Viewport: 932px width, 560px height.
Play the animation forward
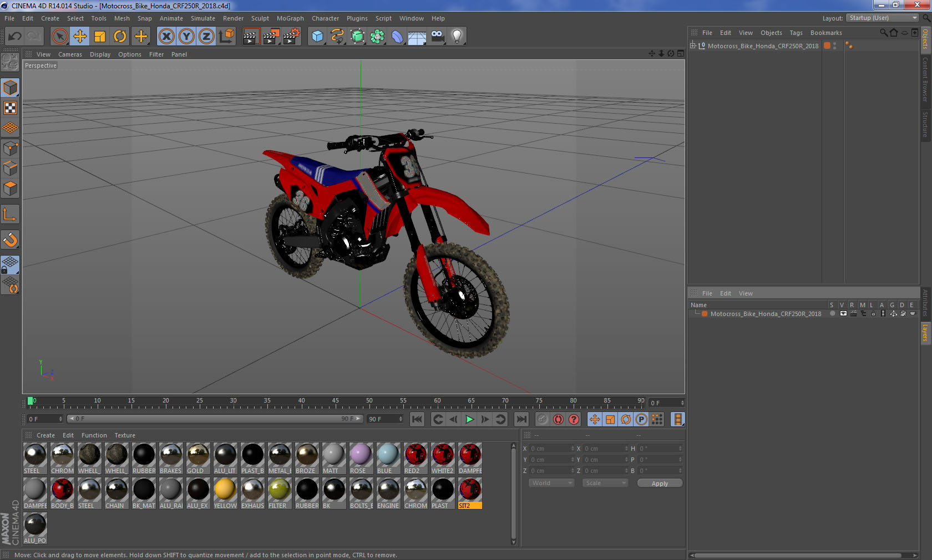pyautogui.click(x=469, y=419)
